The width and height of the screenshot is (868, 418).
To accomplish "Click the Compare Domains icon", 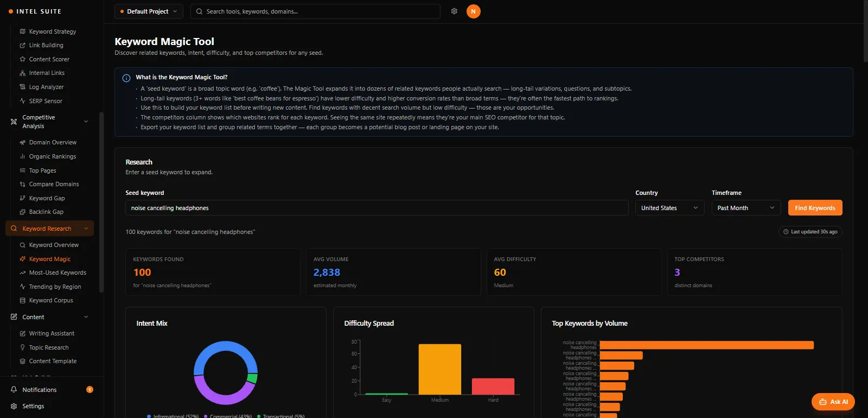I will [22, 185].
